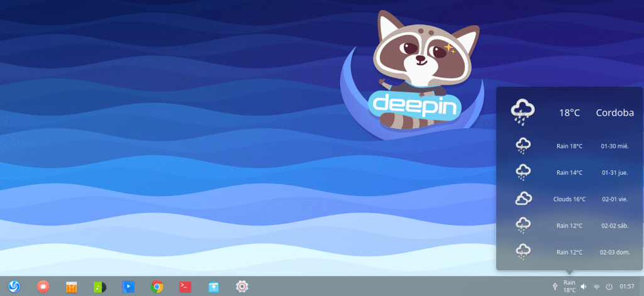Viewport: 644px width, 296px height.
Task: Launch the red screen recorder app
Action: (x=43, y=287)
